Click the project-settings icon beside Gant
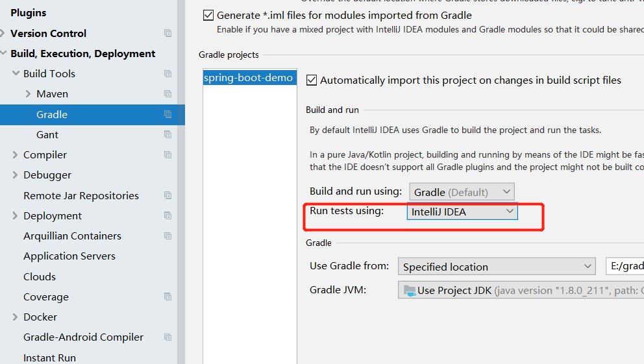The width and height of the screenshot is (644, 364). point(167,134)
